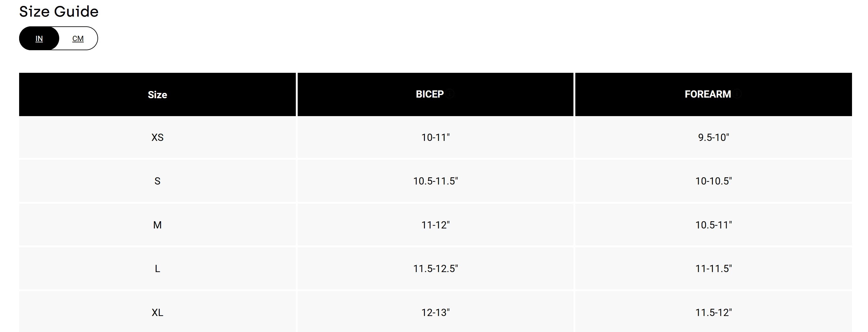Click the 11.5-12" forearm measurement cell

[713, 313]
